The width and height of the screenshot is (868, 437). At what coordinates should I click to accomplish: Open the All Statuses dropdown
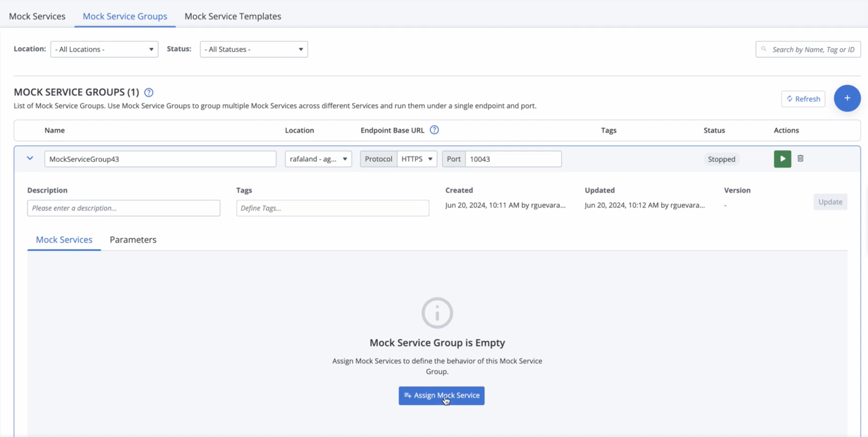click(254, 49)
